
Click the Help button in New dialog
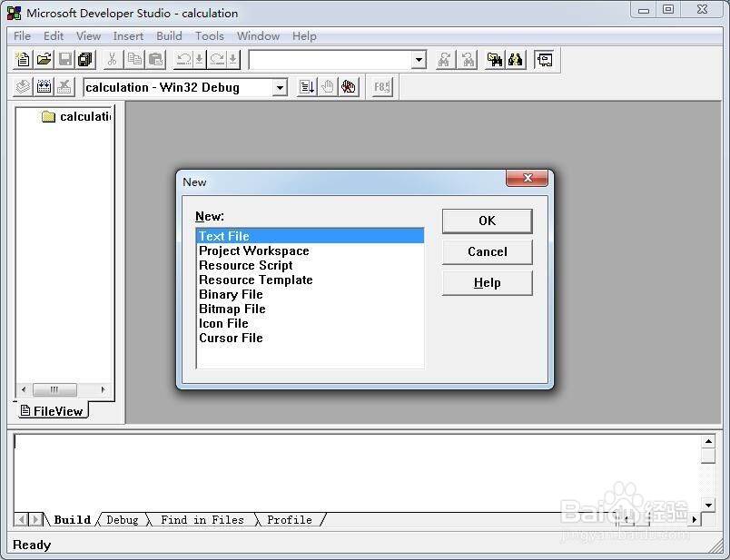487,283
